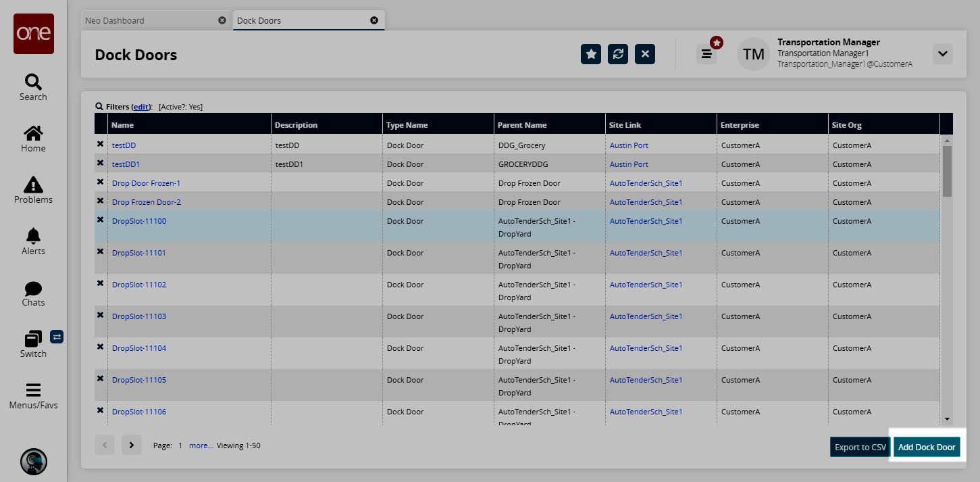Export table to CSV
Screen dimensions: 980x482
pos(860,447)
